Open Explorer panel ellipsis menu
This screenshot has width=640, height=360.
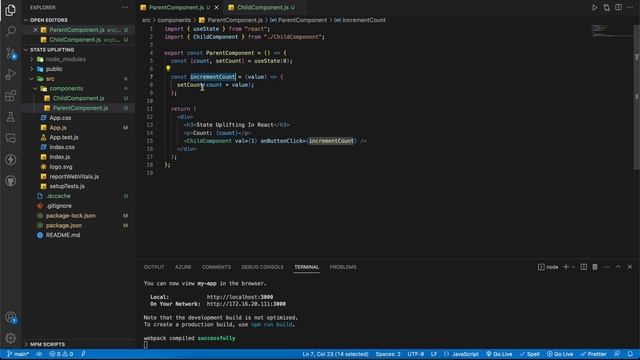[x=125, y=7]
